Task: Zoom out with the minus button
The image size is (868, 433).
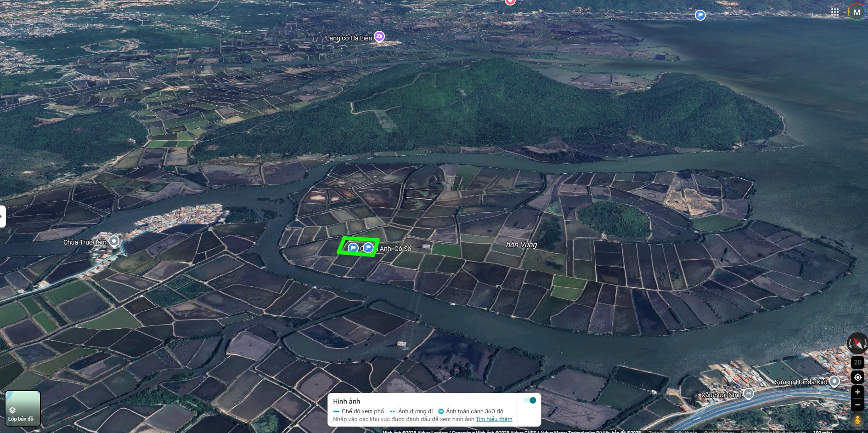Action: tap(857, 405)
